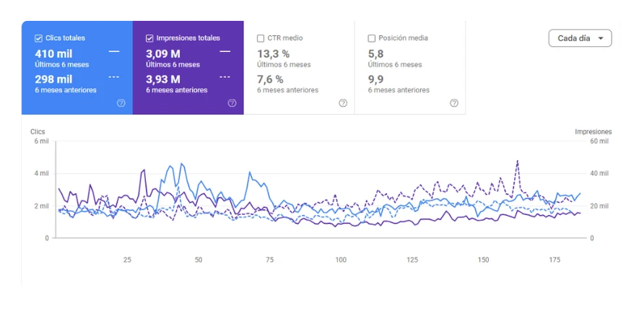Click the 6 mil left axis label
Image resolution: width=644 pixels, height=316 pixels.
[41, 141]
